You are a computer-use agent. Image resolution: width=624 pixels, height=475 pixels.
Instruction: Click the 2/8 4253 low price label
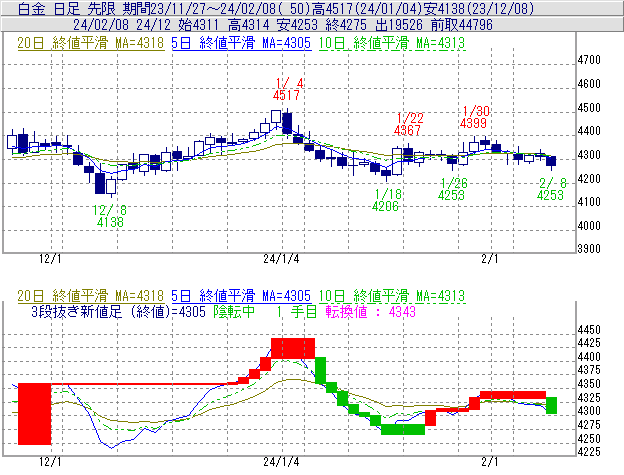pyautogui.click(x=551, y=189)
